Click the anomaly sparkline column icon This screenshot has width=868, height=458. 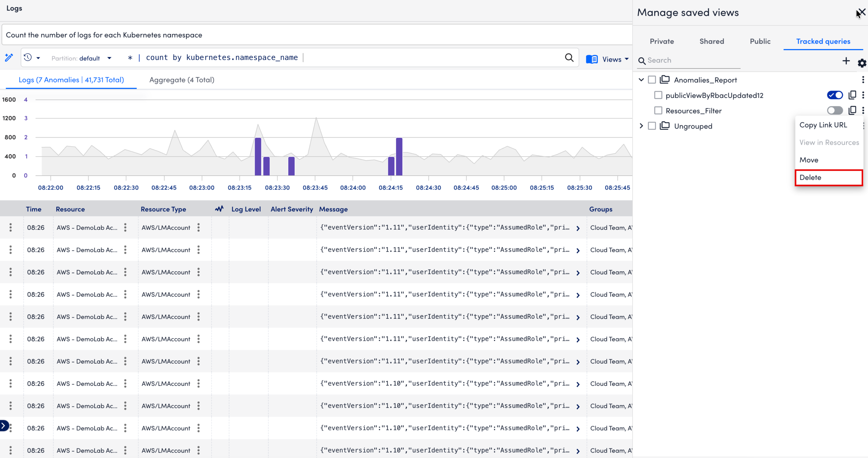tap(219, 209)
